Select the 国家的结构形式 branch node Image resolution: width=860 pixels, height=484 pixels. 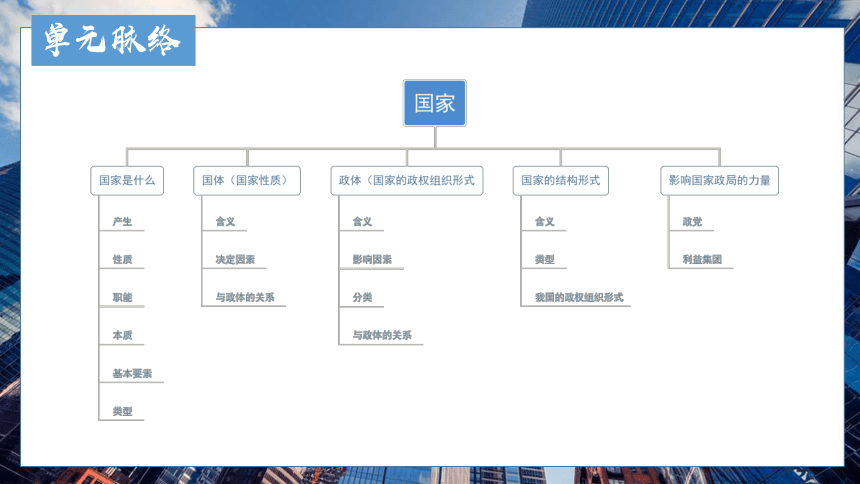pyautogui.click(x=561, y=181)
